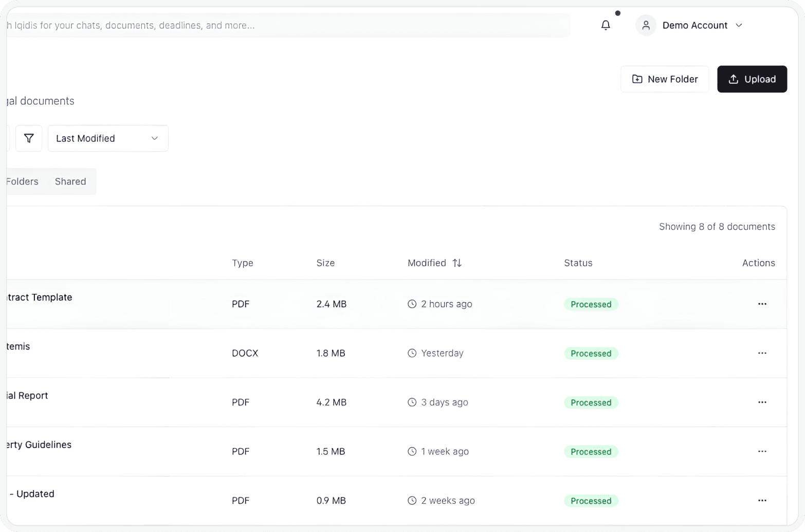Click the Status column header
805x532 pixels.
point(578,263)
